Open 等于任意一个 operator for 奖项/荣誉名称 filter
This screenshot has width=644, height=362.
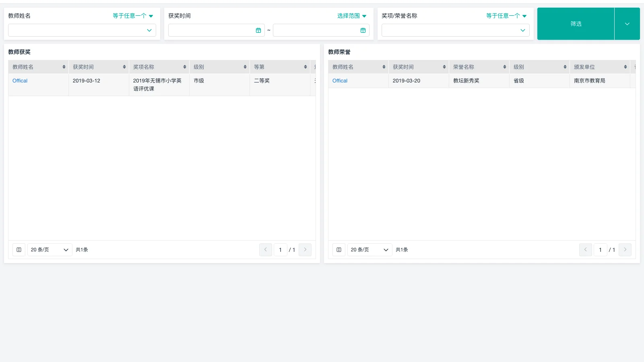pyautogui.click(x=506, y=16)
